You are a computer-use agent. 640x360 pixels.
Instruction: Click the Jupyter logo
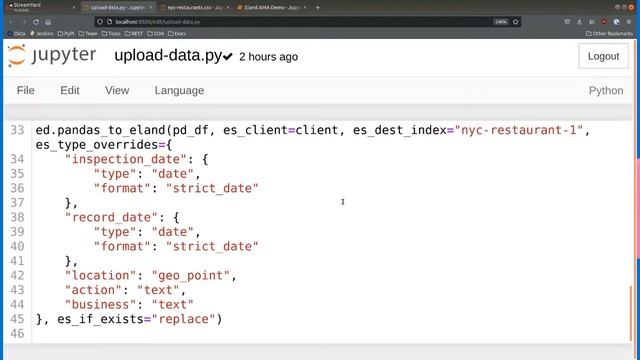[x=52, y=56]
